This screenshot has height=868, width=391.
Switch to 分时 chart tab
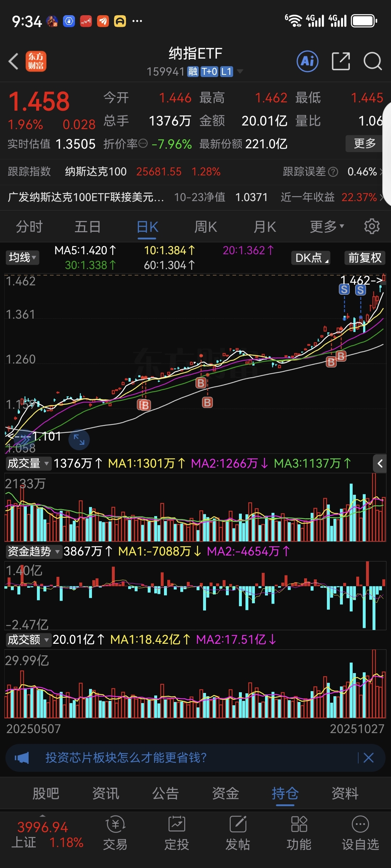tap(29, 227)
